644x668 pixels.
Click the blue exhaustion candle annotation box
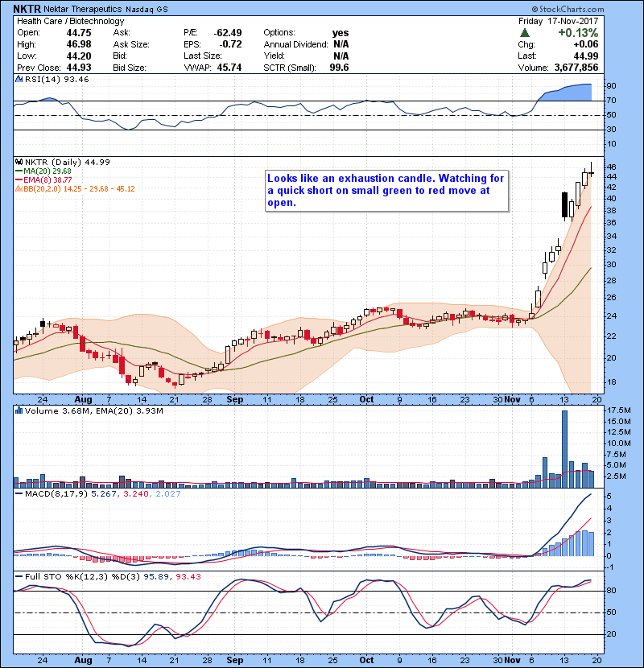point(387,191)
